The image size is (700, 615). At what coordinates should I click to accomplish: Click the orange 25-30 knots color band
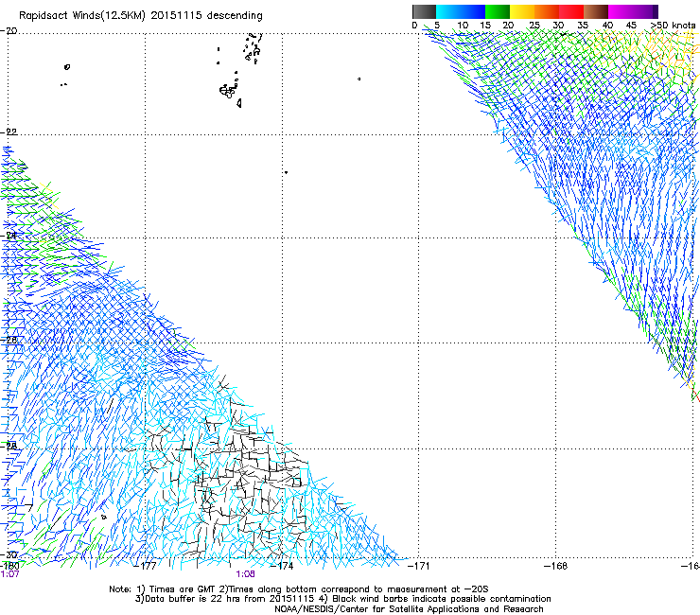pos(547,11)
